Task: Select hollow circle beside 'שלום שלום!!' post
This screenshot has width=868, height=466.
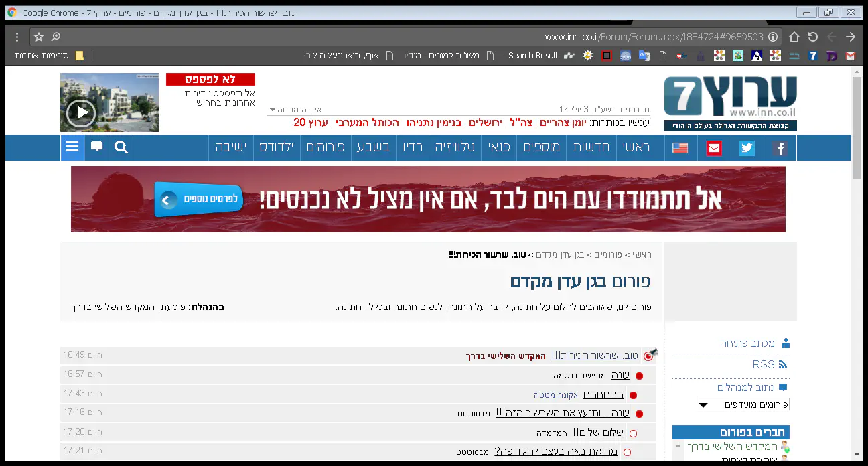Action: coord(633,433)
